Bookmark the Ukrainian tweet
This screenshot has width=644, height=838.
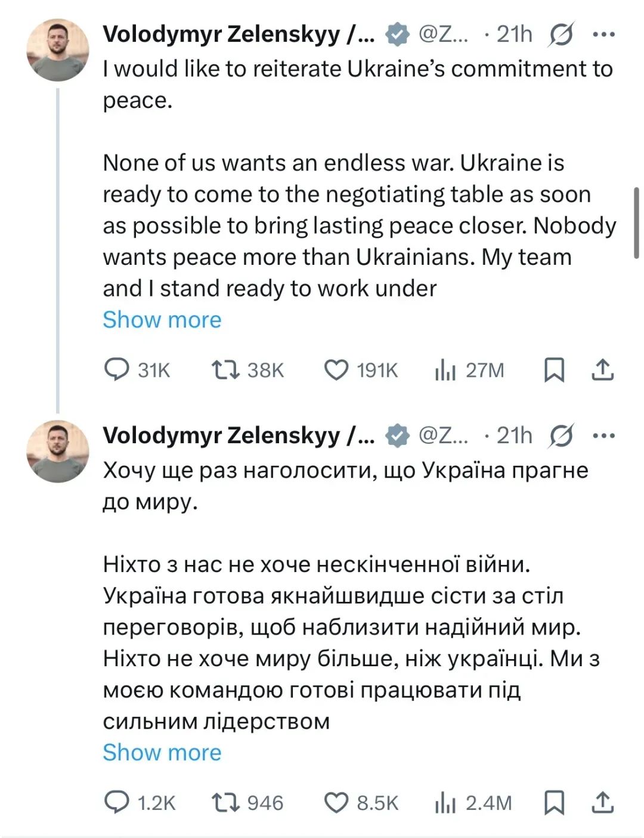click(554, 803)
